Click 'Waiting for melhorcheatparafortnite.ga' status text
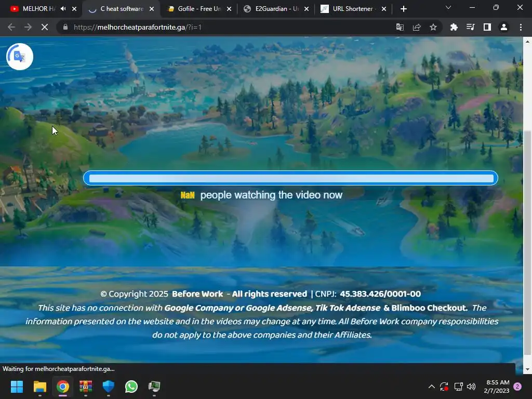 58,369
